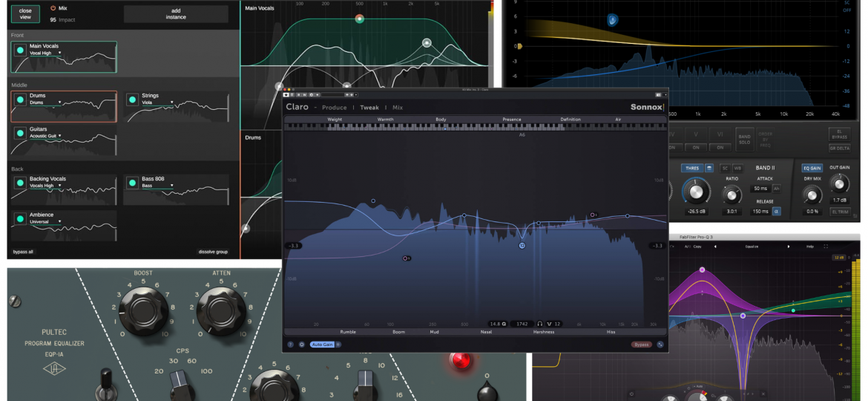Switch to the Mix tab in Claro
This screenshot has height=401, width=868.
(x=398, y=108)
